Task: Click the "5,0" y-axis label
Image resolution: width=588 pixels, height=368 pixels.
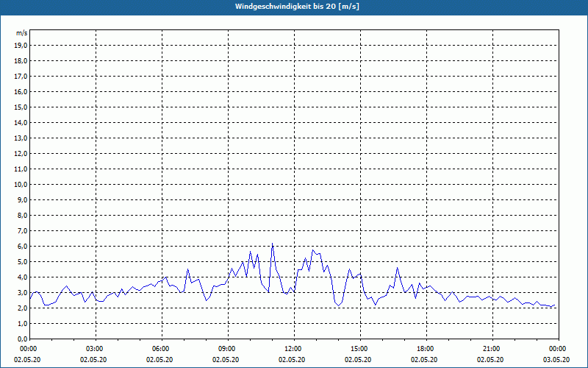Action: [x=22, y=262]
